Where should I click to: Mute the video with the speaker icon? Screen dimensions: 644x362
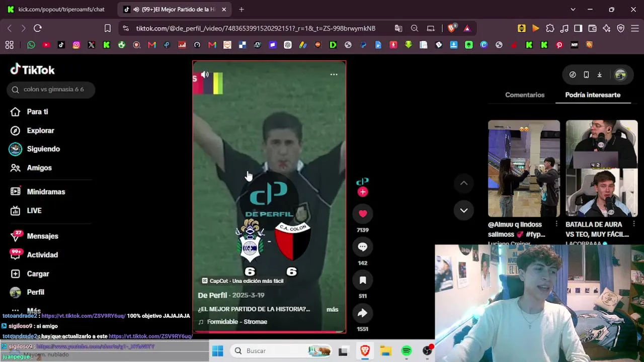point(205,74)
